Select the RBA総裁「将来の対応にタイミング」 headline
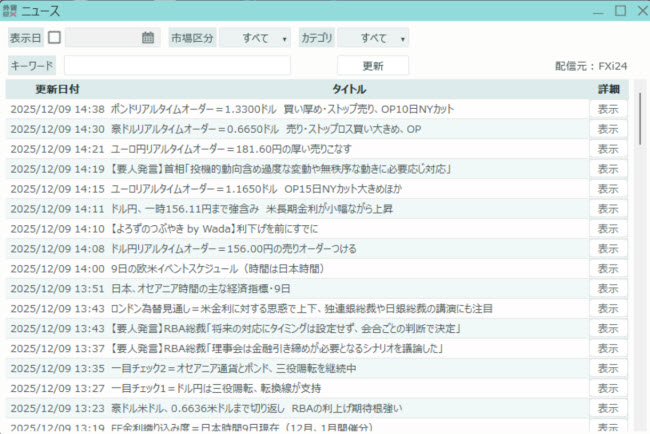This screenshot has height=434, width=650. click(x=286, y=329)
